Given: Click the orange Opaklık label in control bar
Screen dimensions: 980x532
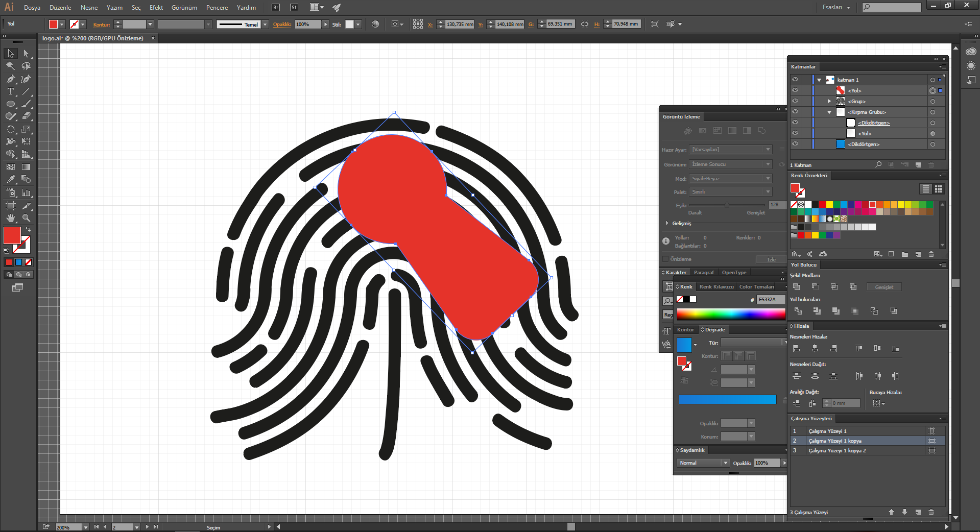Looking at the screenshot, I should coord(282,25).
